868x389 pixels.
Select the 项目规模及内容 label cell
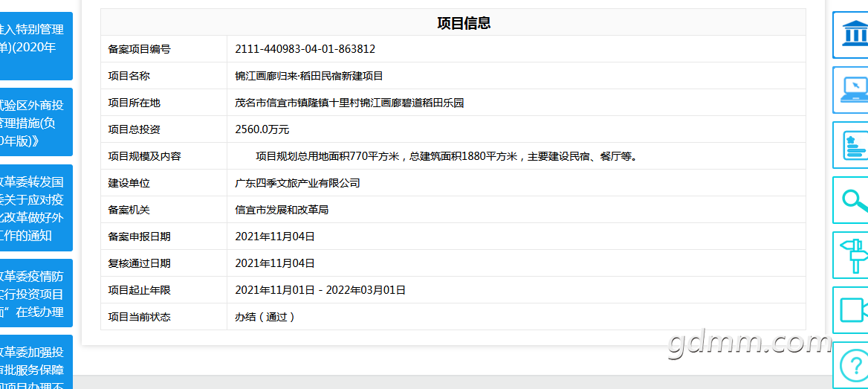pyautogui.click(x=163, y=156)
